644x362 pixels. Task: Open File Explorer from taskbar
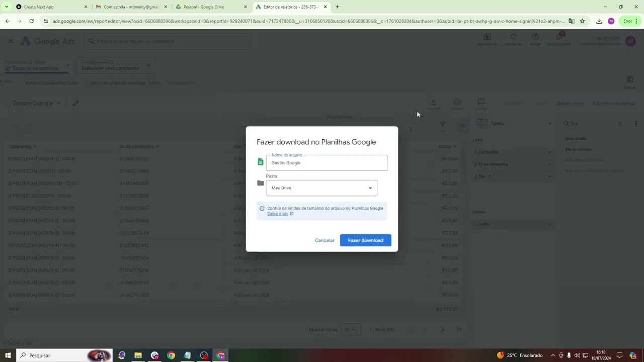[138, 355]
